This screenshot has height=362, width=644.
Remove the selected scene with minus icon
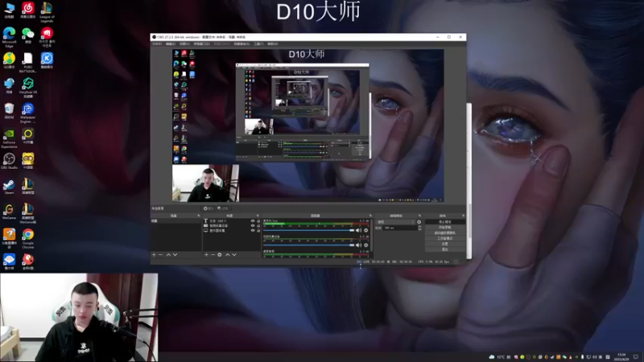tap(160, 255)
